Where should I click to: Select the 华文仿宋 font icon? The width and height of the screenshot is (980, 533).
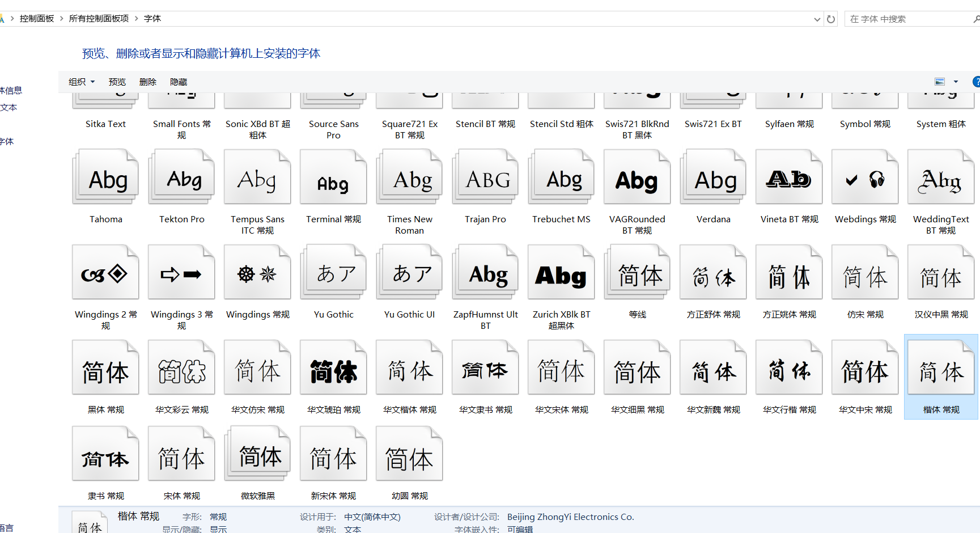click(257, 367)
